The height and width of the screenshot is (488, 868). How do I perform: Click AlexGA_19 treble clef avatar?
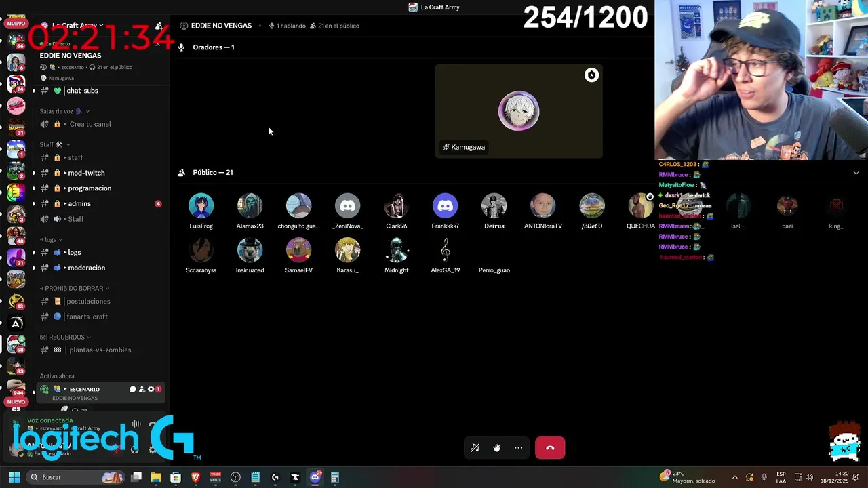pos(445,250)
